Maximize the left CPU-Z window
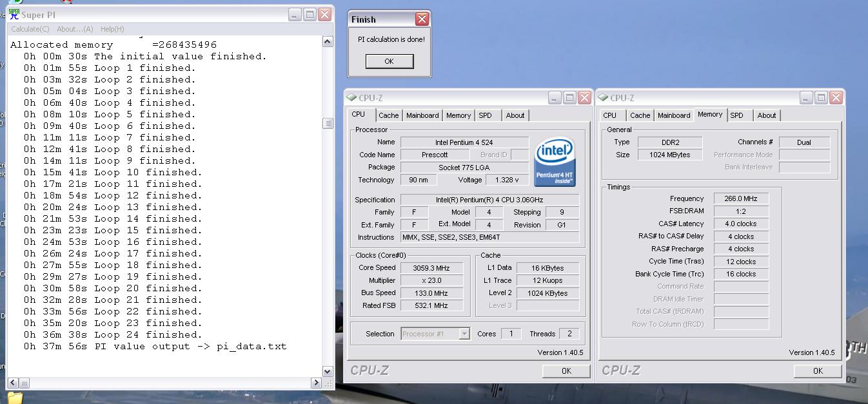Image resolution: width=868 pixels, height=404 pixels. (x=569, y=98)
